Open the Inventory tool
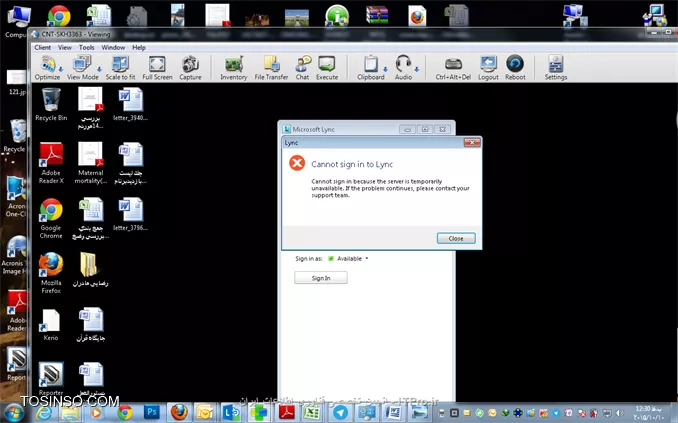Screen dimensions: 678x423 233,68
